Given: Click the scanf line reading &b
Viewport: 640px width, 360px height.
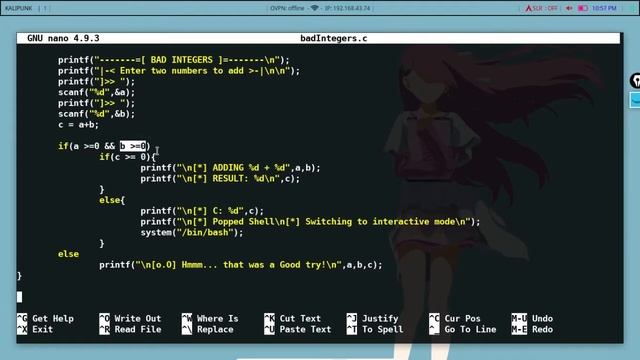Looking at the screenshot, I should [96, 114].
